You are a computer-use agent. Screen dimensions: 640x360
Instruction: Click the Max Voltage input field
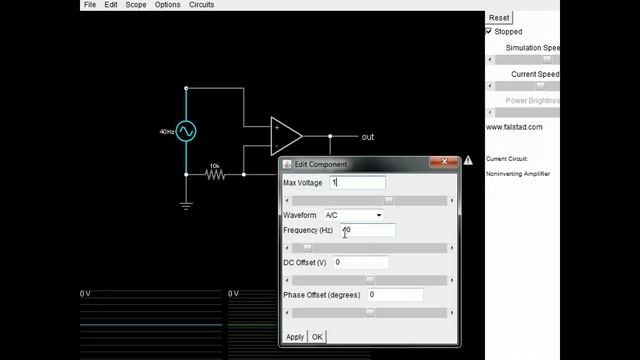(x=357, y=182)
